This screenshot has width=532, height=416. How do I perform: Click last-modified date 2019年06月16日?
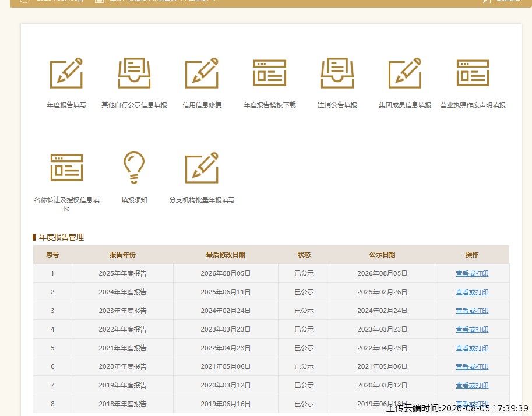pos(226,404)
